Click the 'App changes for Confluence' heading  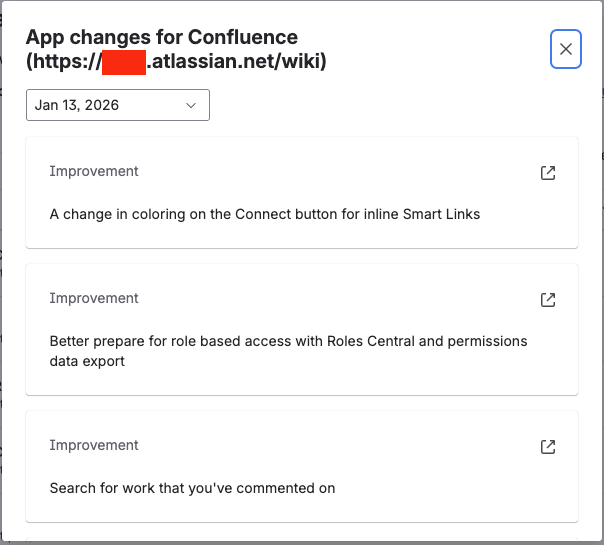[x=161, y=37]
